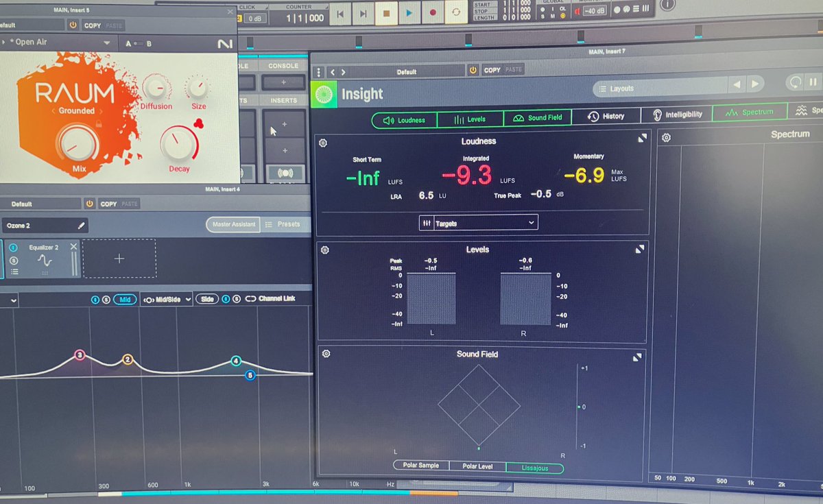823x504 pixels.
Task: Select the previous layout with left triangle arrow
Action: 737,84
